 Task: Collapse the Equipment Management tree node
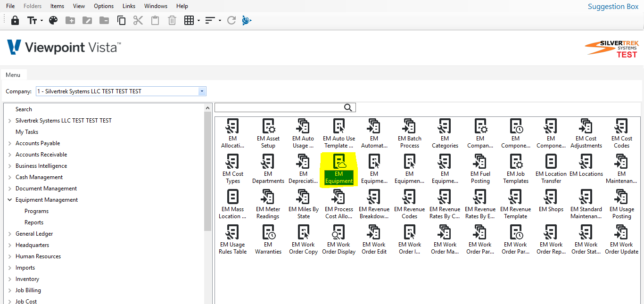coord(10,200)
